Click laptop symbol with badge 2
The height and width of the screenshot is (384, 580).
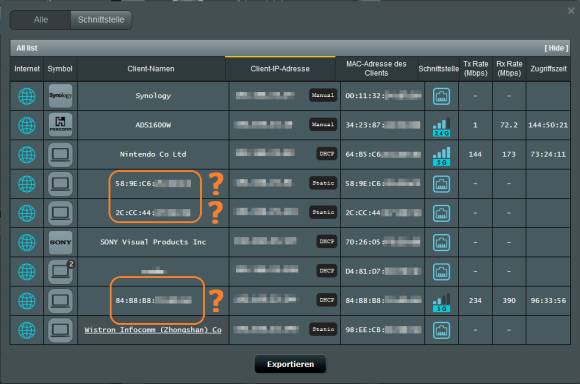[x=60, y=271]
